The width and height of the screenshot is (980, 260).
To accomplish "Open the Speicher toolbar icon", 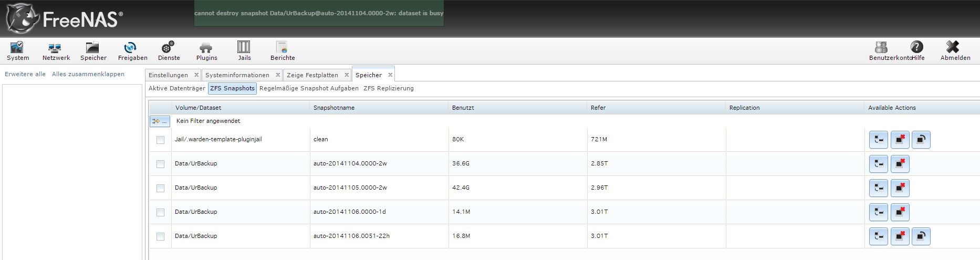I will pyautogui.click(x=93, y=51).
